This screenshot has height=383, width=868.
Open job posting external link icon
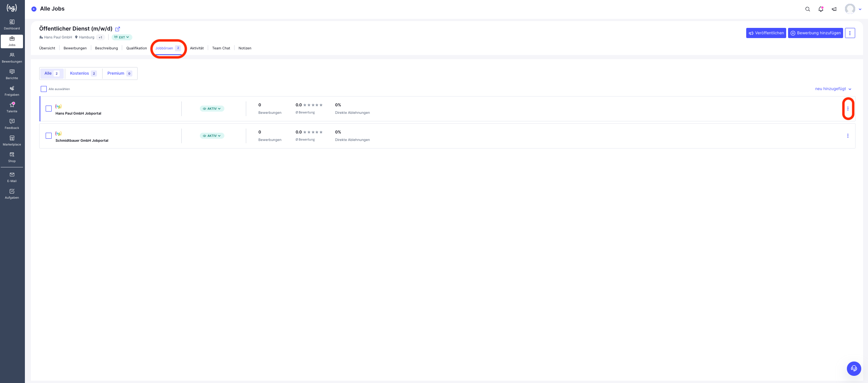click(x=118, y=29)
